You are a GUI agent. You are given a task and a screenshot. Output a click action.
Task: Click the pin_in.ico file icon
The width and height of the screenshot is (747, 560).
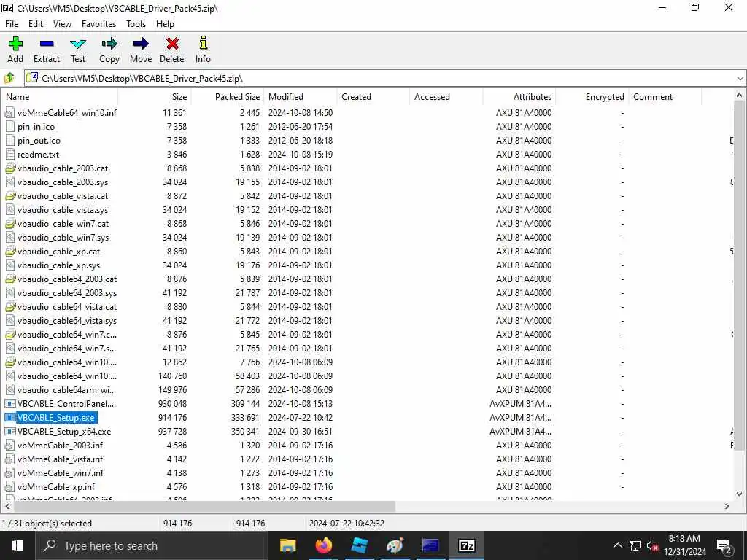tap(9, 127)
